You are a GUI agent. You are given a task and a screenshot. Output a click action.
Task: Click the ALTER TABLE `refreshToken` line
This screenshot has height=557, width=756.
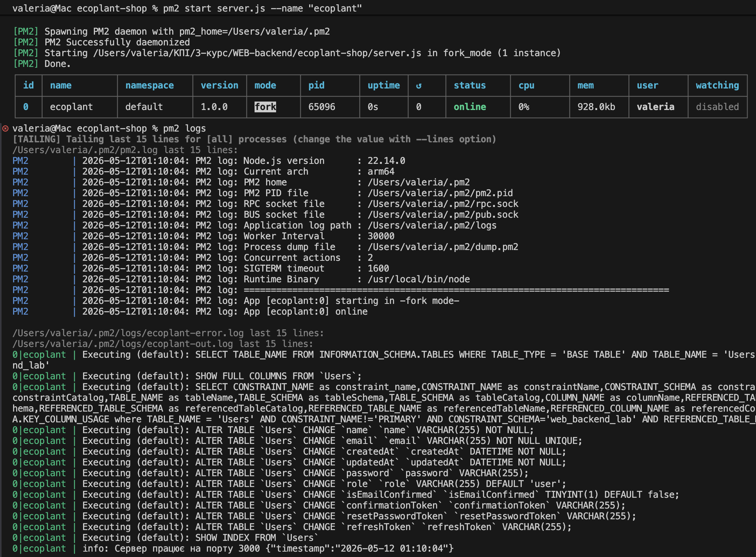(292, 527)
